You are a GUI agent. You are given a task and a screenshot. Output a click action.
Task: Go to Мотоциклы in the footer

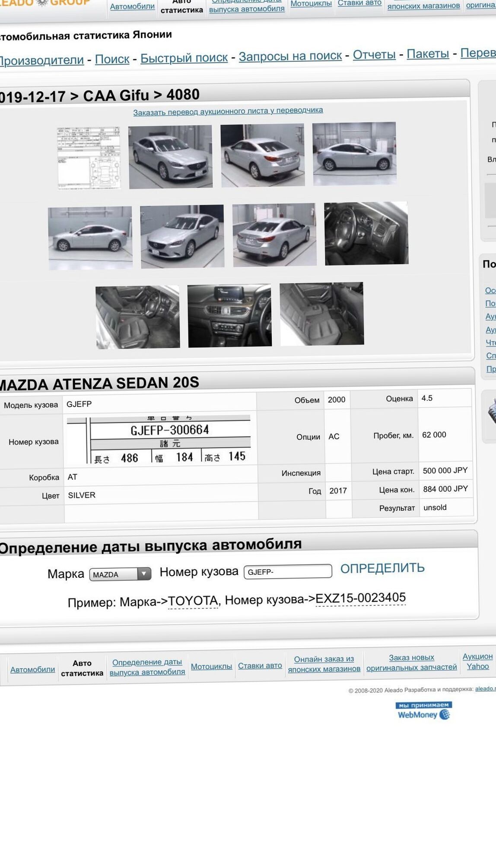[x=212, y=666]
